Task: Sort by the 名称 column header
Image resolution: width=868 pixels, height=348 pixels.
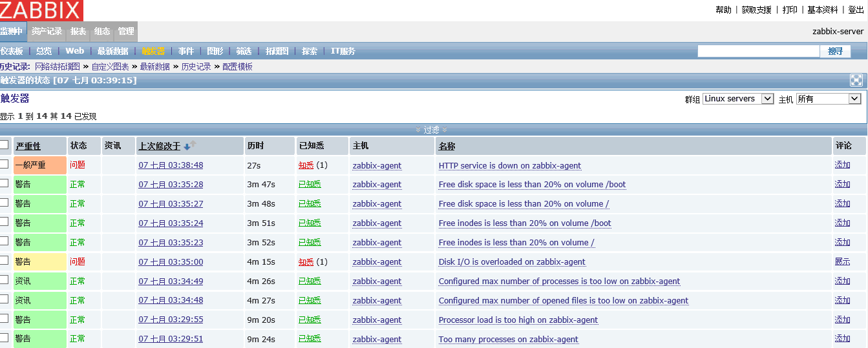Action: pos(447,147)
